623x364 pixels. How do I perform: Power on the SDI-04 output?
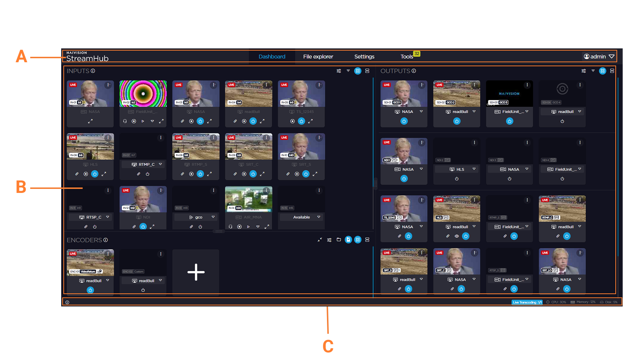pyautogui.click(x=562, y=121)
